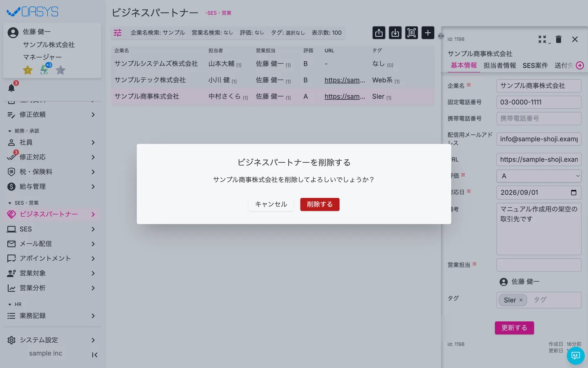Switch to SES案件 tab
The height and width of the screenshot is (368, 588).
click(535, 65)
